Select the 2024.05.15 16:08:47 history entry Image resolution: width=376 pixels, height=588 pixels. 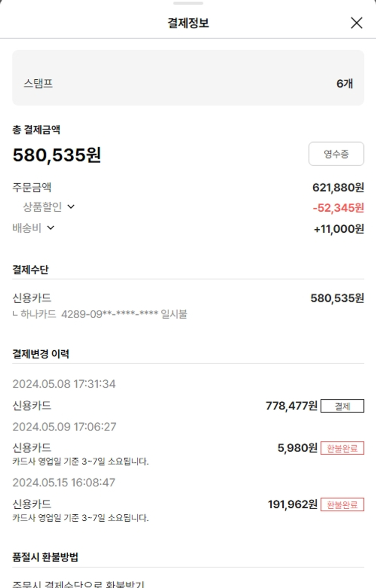click(x=64, y=483)
